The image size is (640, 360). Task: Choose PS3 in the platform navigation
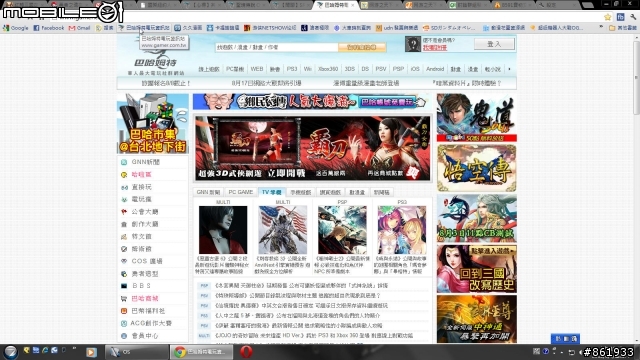pos(292,69)
